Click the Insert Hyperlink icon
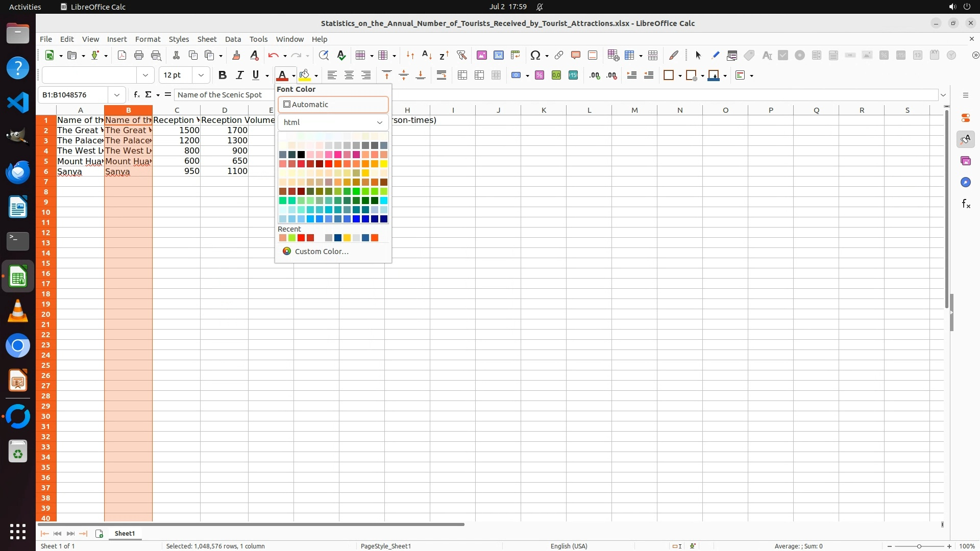Image resolution: width=980 pixels, height=551 pixels. [x=559, y=55]
